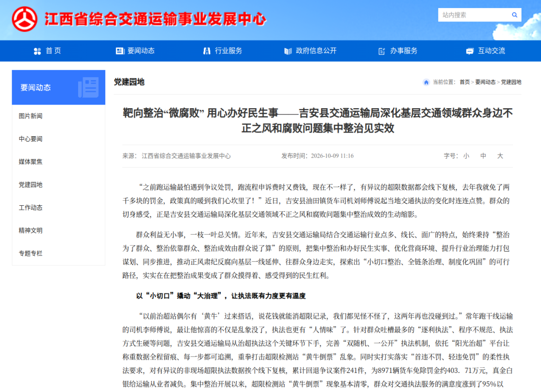Select 图片新闻 in the sidebar
This screenshot has height=392, width=541.
(31, 116)
